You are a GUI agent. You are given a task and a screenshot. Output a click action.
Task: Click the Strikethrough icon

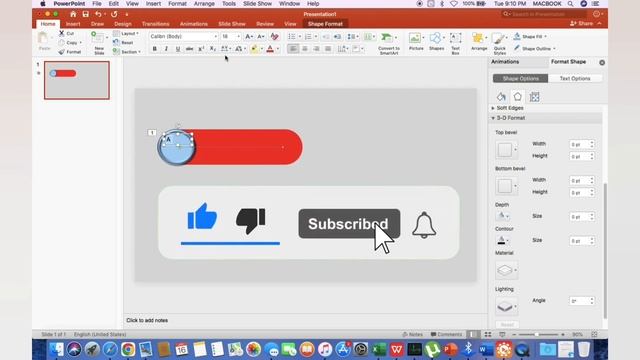(x=189, y=49)
